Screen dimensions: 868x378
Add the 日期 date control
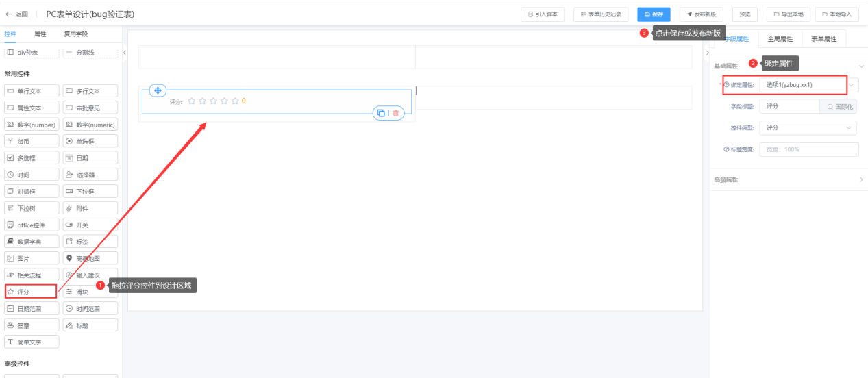90,158
